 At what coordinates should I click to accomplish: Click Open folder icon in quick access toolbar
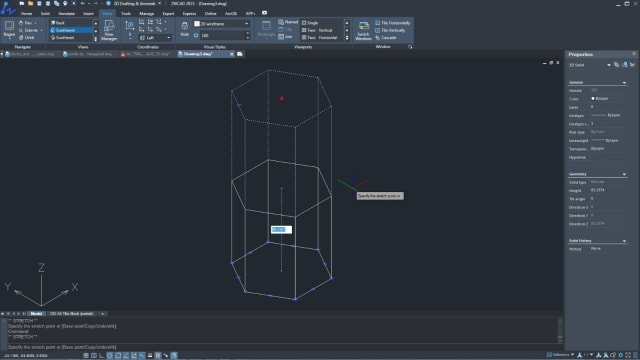point(31,3)
